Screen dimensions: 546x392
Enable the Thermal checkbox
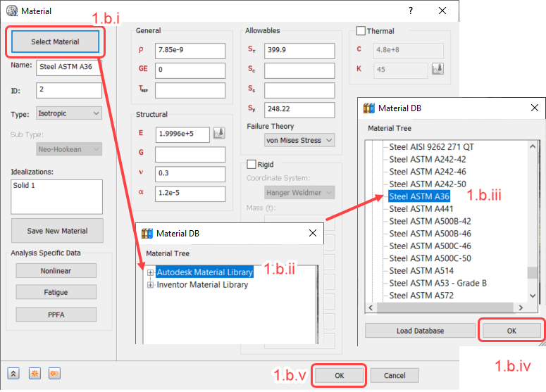[x=361, y=31]
